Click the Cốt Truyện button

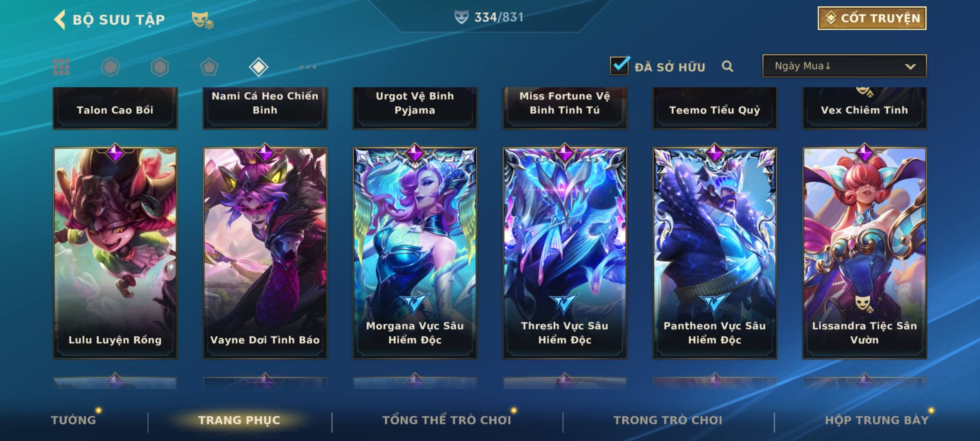click(x=872, y=18)
